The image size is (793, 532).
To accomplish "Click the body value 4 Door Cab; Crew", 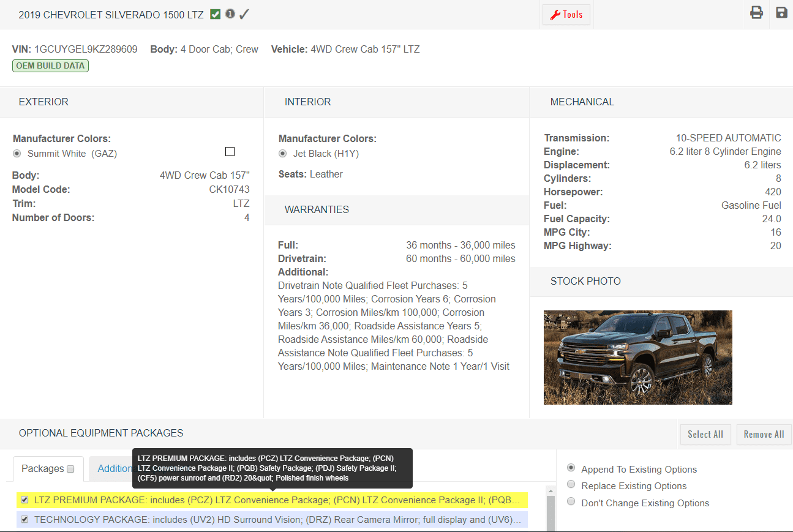I will pyautogui.click(x=219, y=49).
